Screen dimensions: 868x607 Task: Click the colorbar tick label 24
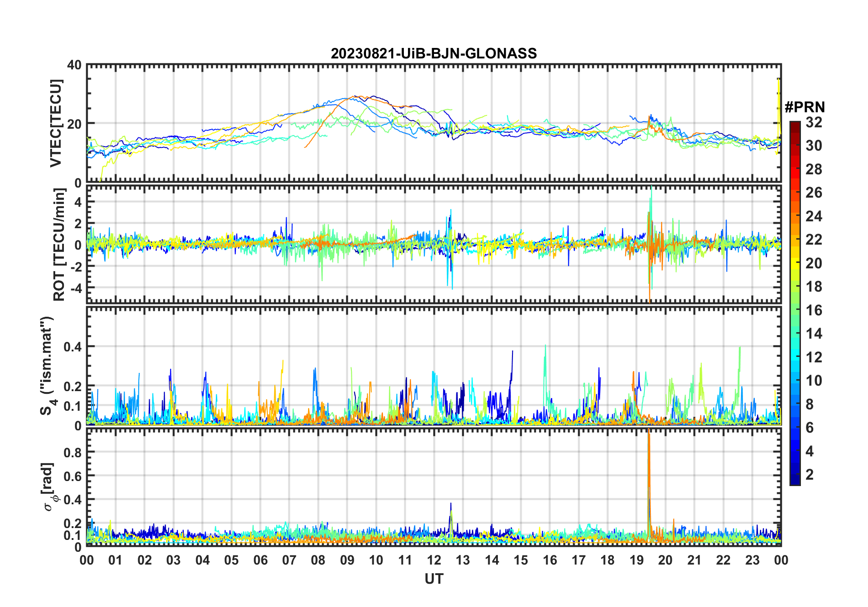click(814, 216)
